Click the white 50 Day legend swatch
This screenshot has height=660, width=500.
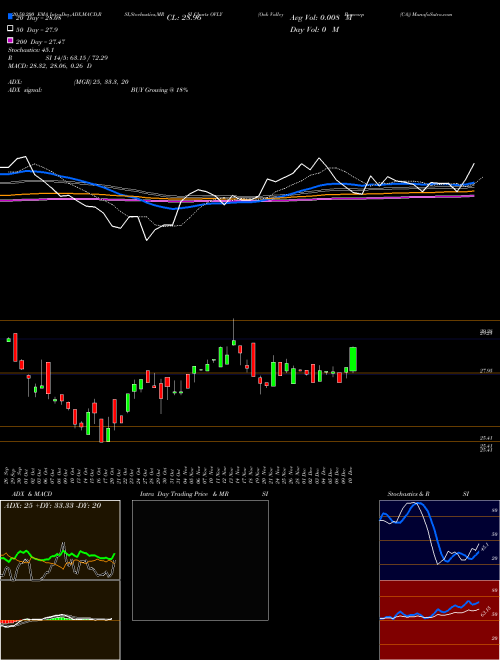click(x=10, y=29)
